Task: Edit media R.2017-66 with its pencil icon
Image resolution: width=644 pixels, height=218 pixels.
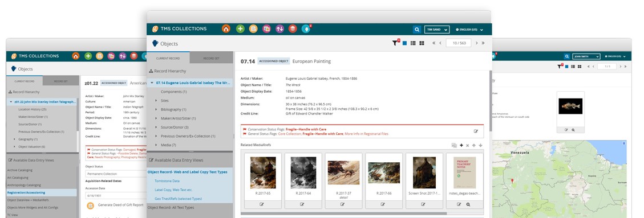Action: [x=383, y=204]
